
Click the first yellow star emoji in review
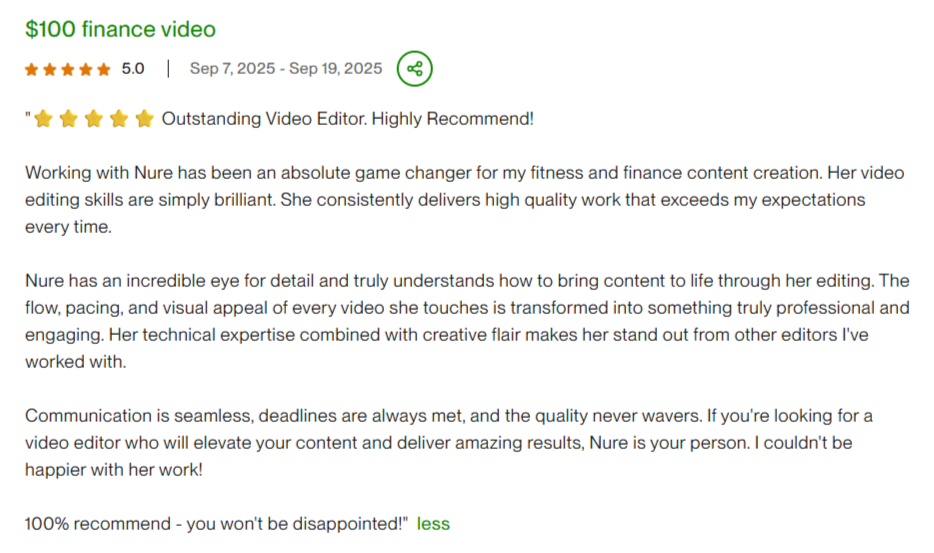[43, 120]
